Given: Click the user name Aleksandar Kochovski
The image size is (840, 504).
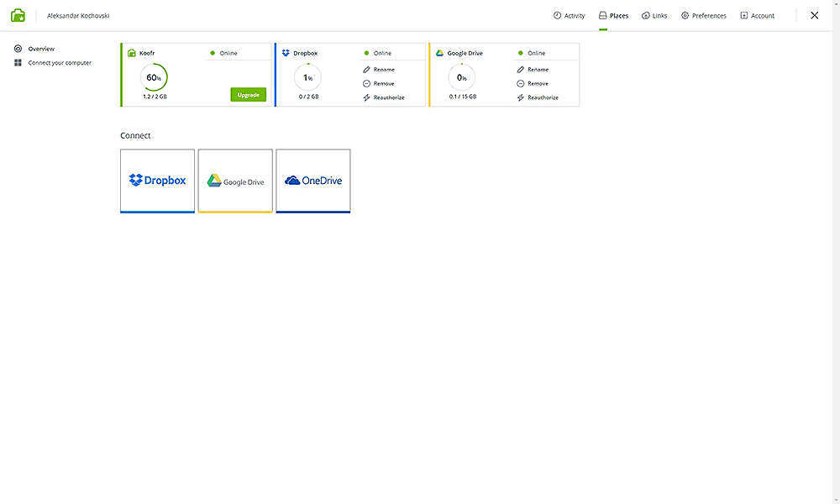Looking at the screenshot, I should click(x=78, y=15).
